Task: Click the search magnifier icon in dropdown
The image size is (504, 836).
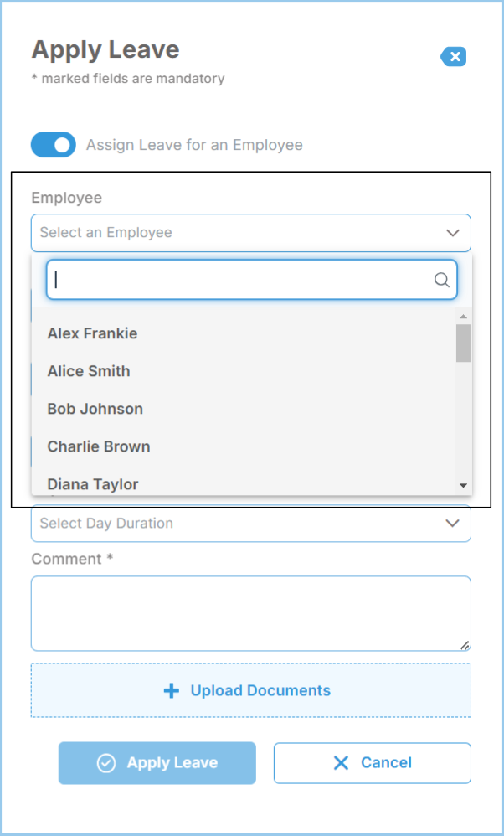Action: point(441,281)
